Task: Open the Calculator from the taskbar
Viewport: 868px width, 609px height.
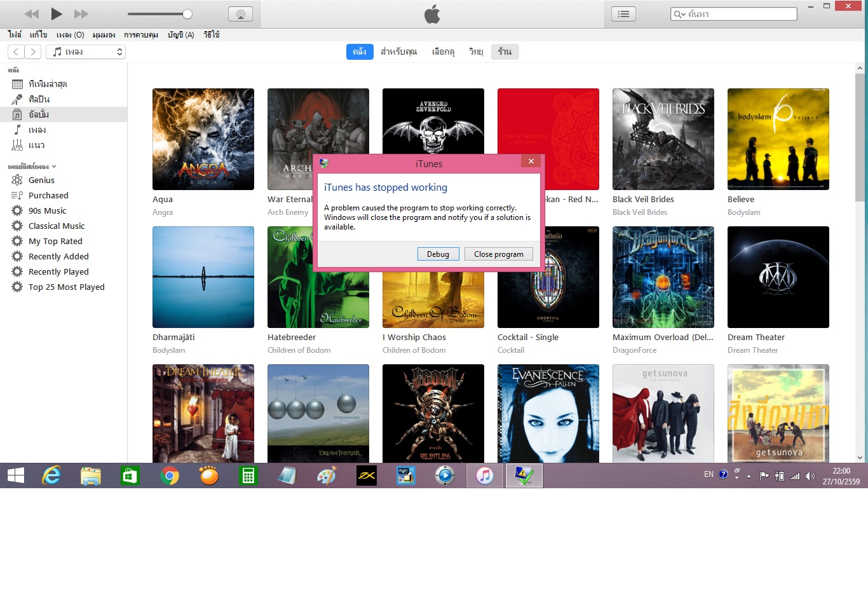Action: point(248,476)
